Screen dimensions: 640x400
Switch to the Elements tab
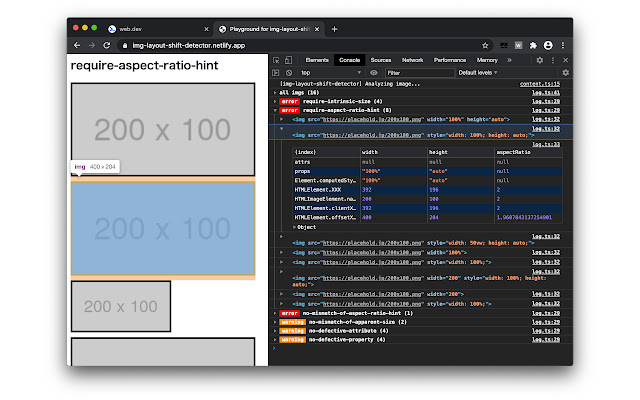(318, 60)
